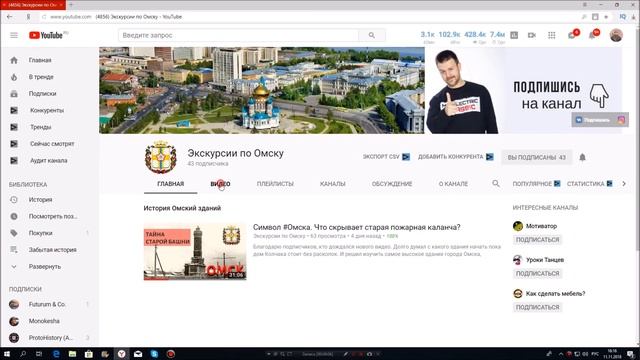Open Windows search on the taskbar
This screenshot has width=640, height=360.
(x=23, y=354)
